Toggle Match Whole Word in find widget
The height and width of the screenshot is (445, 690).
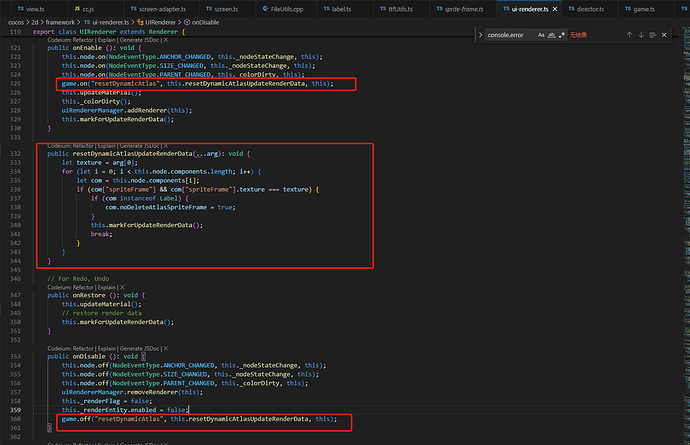click(551, 35)
